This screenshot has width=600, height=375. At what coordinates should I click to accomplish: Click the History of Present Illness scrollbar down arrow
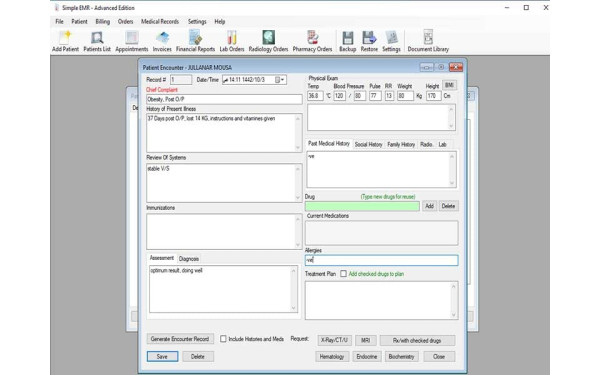pos(298,148)
